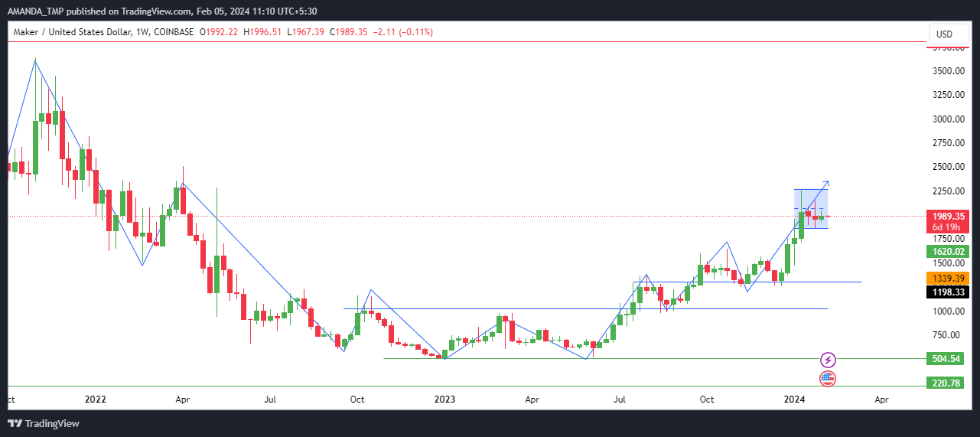Click the open value O1992.22

pyautogui.click(x=220, y=32)
